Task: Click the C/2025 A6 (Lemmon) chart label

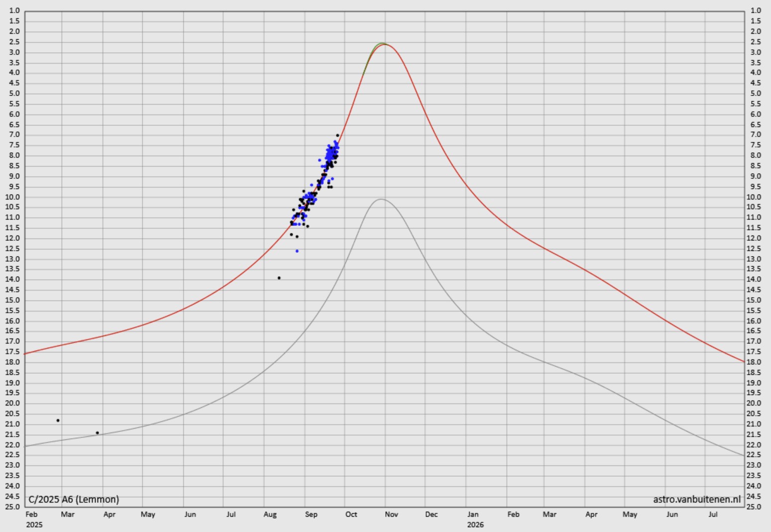Action: (x=74, y=499)
